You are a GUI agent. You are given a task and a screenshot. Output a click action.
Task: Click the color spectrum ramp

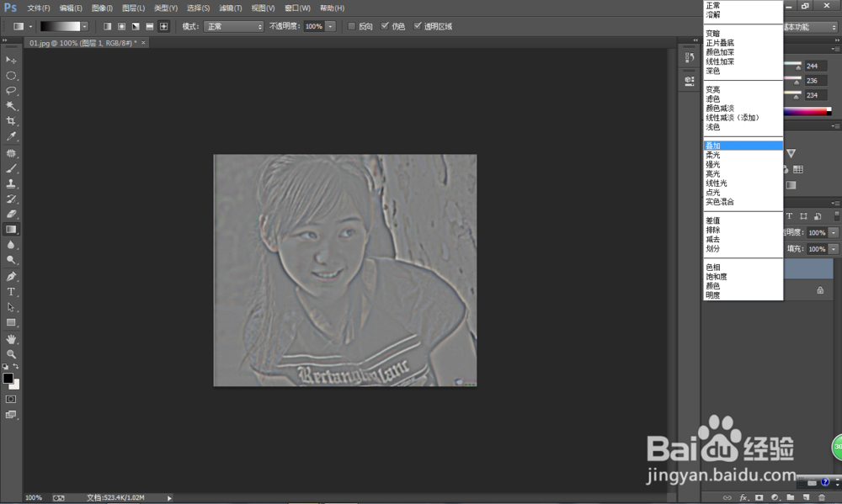(x=807, y=112)
